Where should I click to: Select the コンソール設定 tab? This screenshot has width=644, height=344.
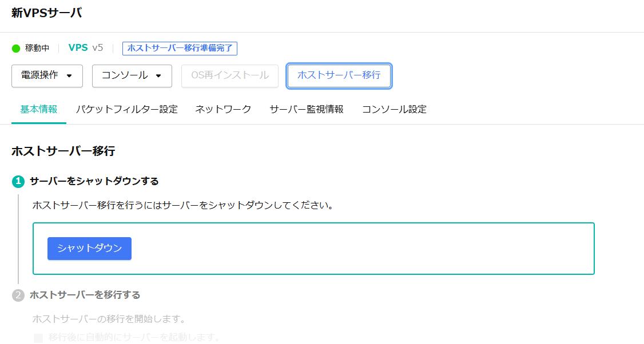pos(394,109)
